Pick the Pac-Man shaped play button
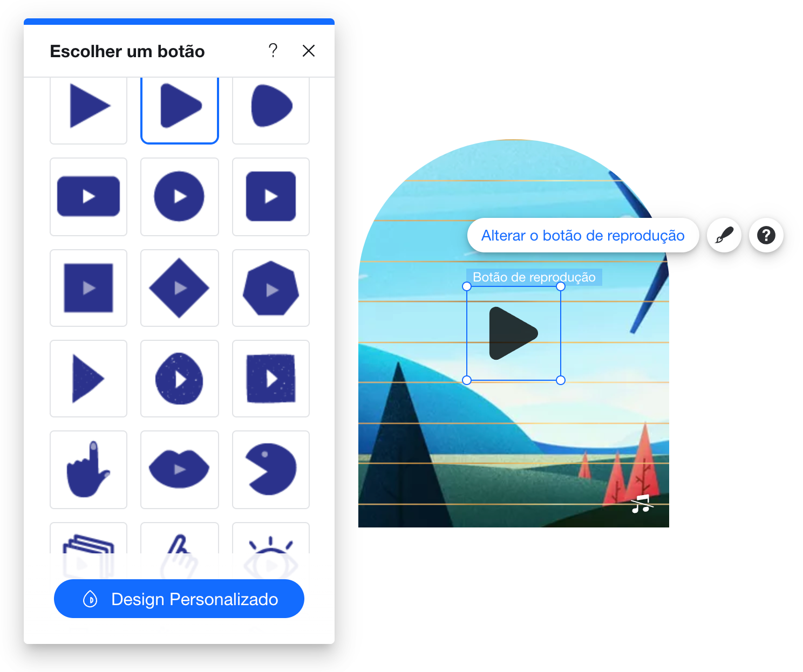Image resolution: width=803 pixels, height=672 pixels. pos(271,469)
